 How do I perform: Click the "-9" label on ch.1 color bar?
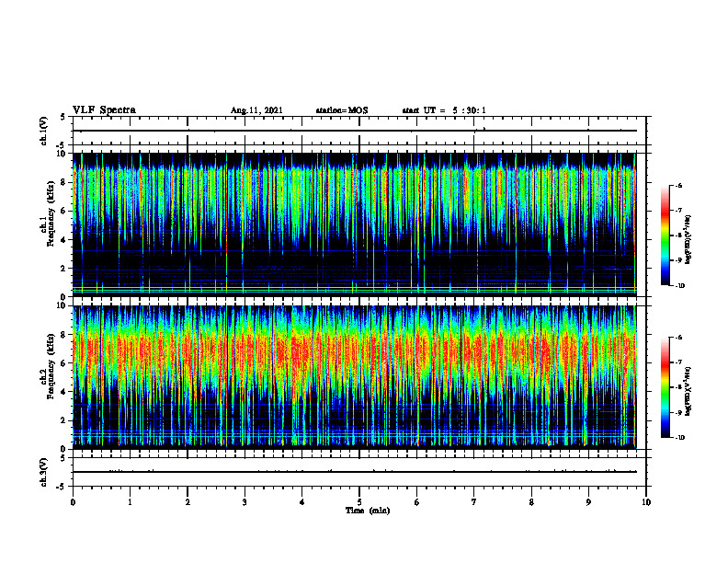pyautogui.click(x=678, y=260)
